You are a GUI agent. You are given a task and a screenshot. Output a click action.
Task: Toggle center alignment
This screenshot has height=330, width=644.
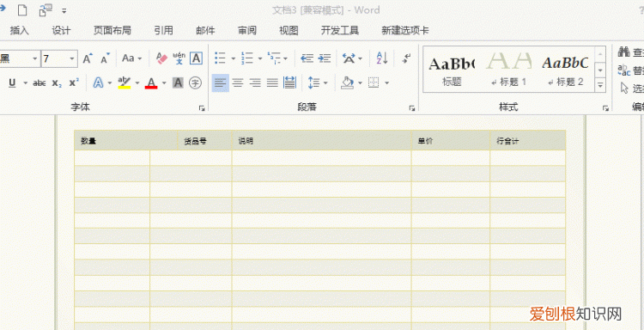coord(238,83)
